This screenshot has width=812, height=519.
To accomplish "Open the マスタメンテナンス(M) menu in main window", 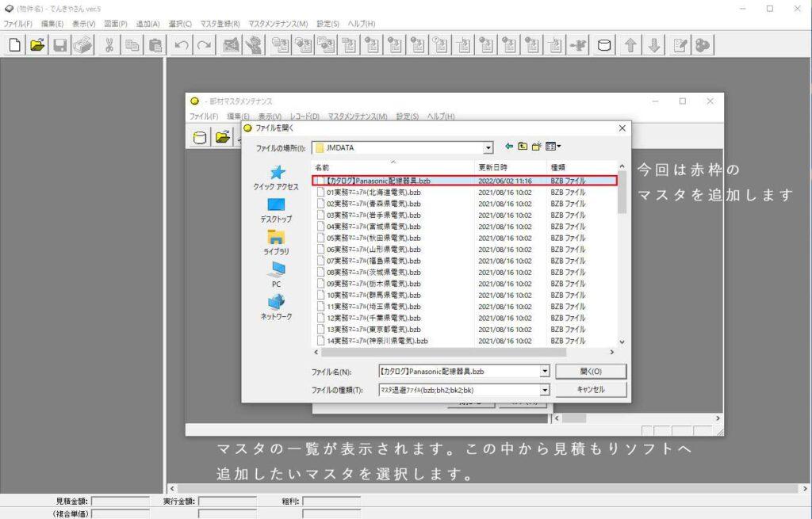I will click(x=278, y=24).
